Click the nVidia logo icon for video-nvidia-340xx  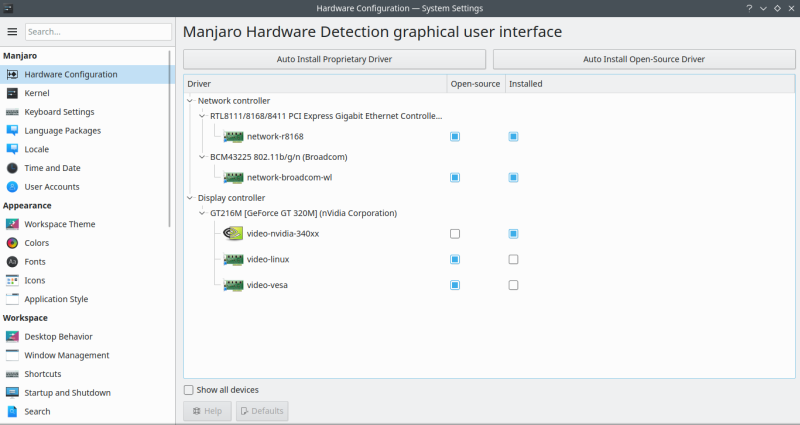click(233, 234)
